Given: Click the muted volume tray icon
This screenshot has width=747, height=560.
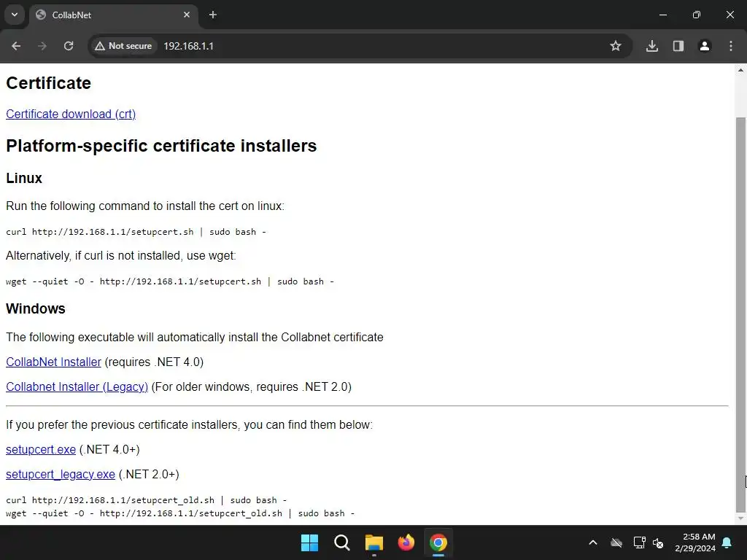Looking at the screenshot, I should (x=659, y=542).
